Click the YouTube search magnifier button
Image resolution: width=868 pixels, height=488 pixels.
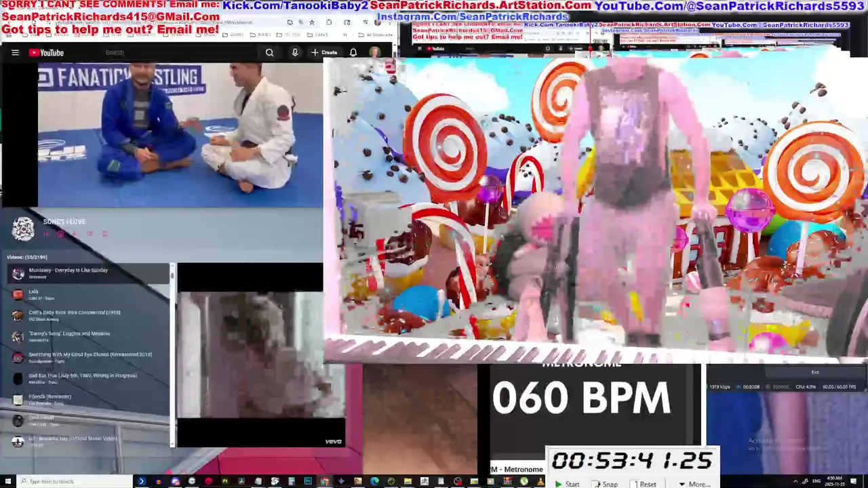pos(269,52)
